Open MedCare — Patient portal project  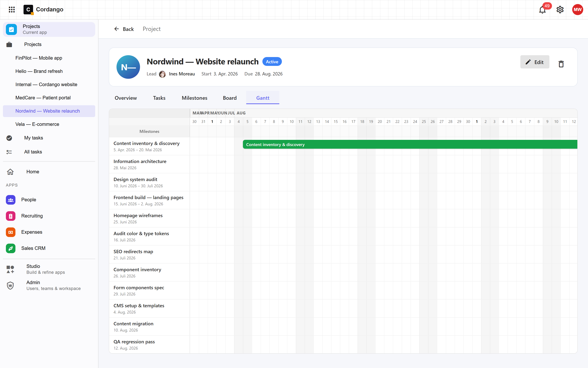pos(49,98)
